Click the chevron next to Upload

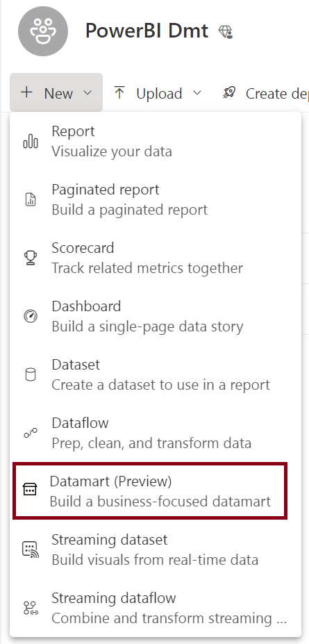coord(197,93)
